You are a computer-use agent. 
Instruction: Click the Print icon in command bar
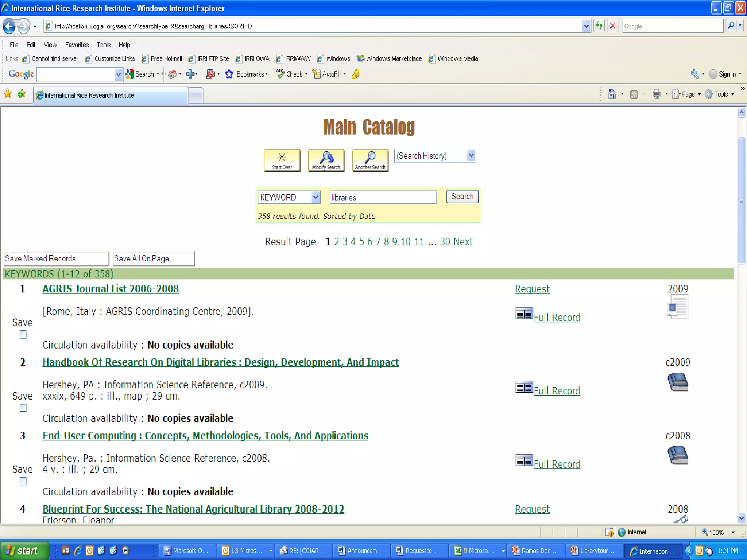point(656,94)
